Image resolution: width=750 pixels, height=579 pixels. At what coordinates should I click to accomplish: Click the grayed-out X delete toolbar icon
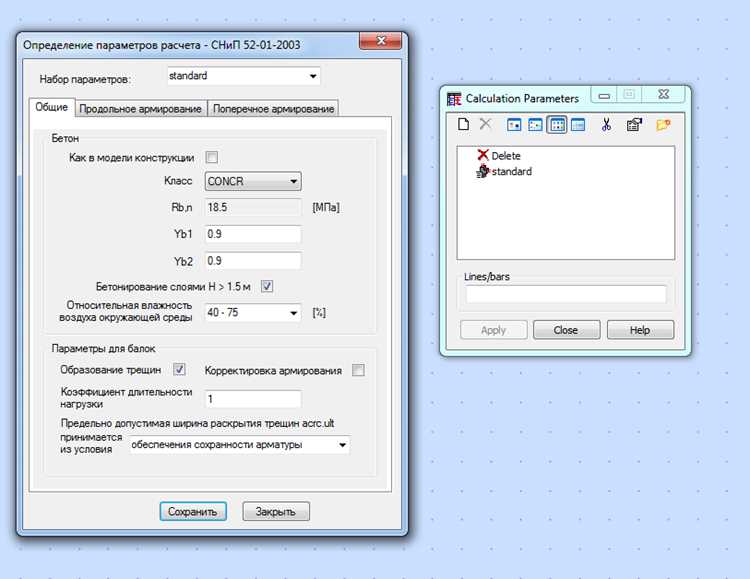click(485, 124)
